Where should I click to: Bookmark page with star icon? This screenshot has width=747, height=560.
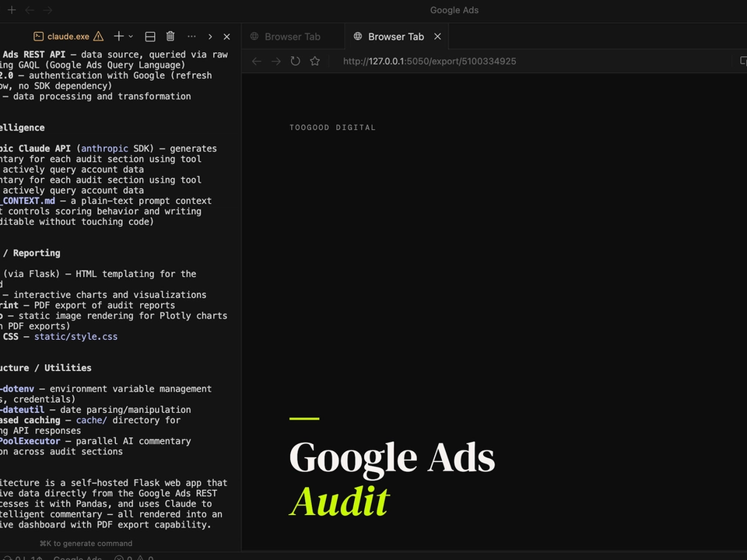click(315, 61)
